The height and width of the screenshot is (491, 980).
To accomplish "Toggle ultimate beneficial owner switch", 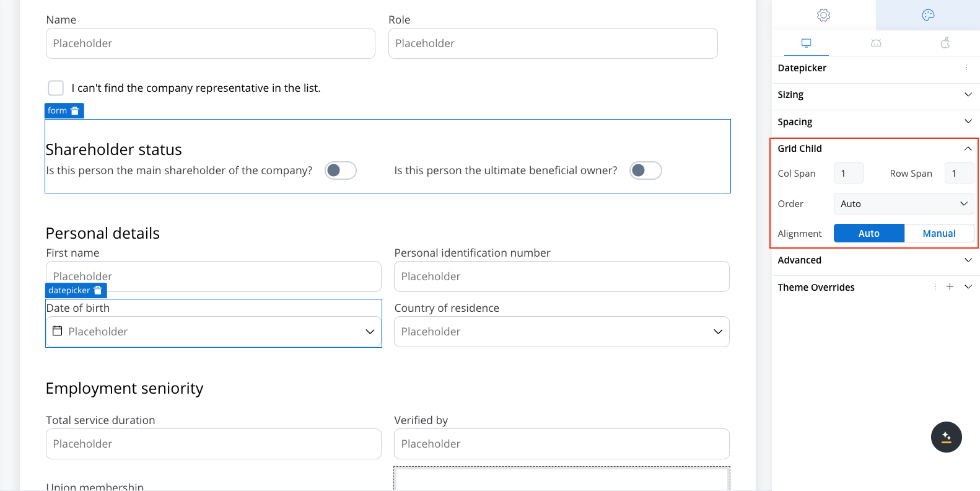I will [x=645, y=170].
